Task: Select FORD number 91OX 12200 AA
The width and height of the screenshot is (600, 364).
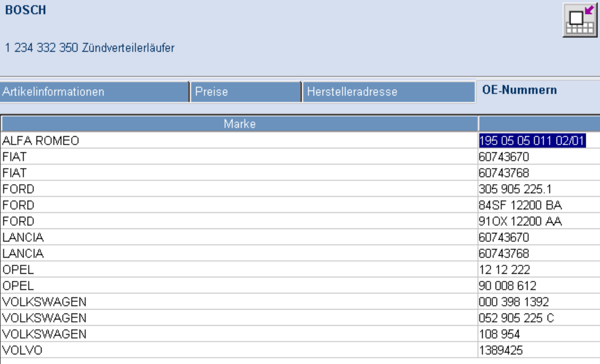Action: click(x=520, y=221)
